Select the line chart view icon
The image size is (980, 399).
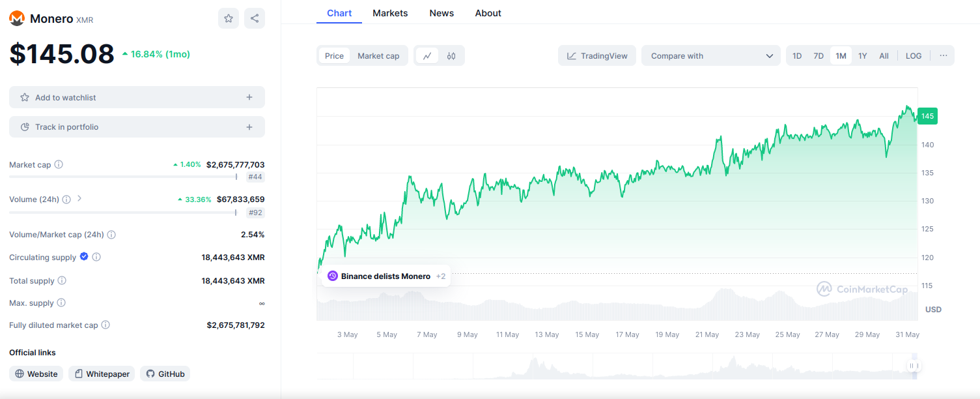tap(427, 56)
